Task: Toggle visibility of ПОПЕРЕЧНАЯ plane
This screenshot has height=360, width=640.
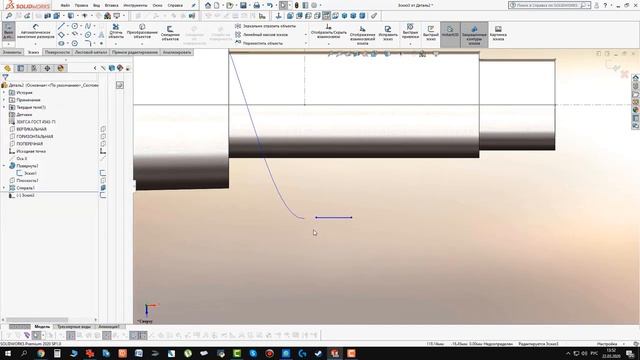Action: [103, 144]
